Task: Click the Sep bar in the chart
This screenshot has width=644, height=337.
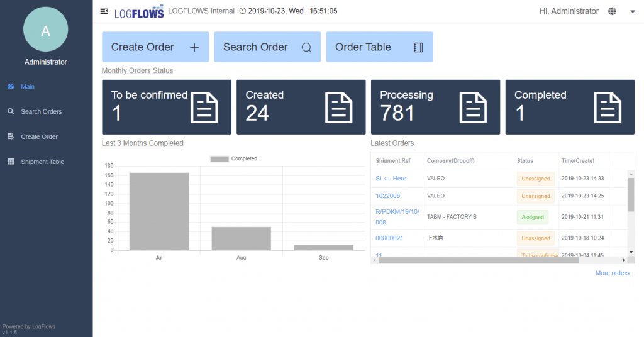Action: (324, 247)
